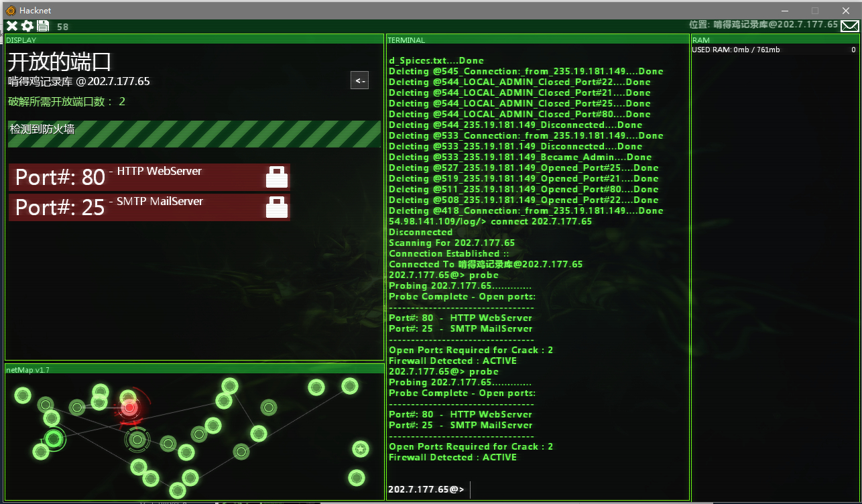The image size is (862, 504).
Task: Select the Port#: 25 SMTP MailServer entry
Action: click(x=149, y=207)
